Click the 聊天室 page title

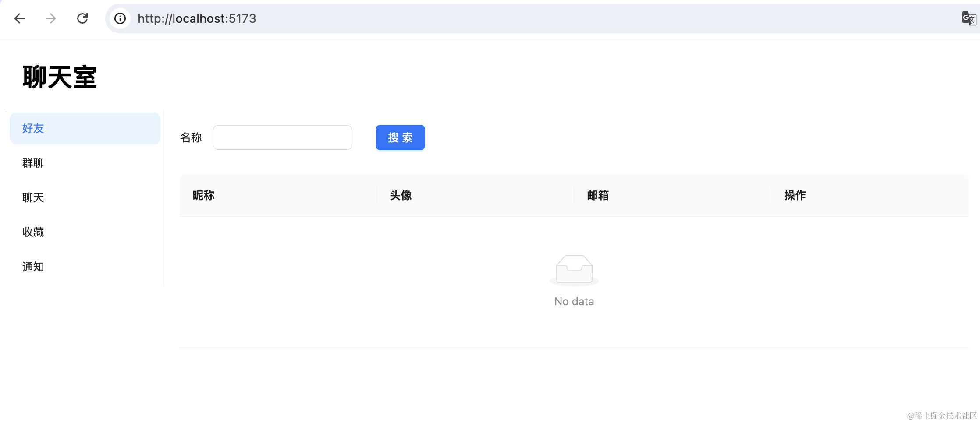pyautogui.click(x=60, y=77)
